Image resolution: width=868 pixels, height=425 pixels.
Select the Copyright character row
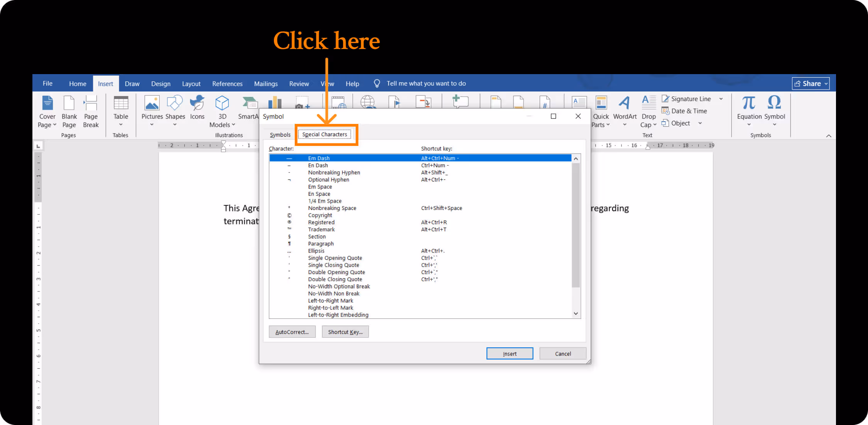point(320,215)
